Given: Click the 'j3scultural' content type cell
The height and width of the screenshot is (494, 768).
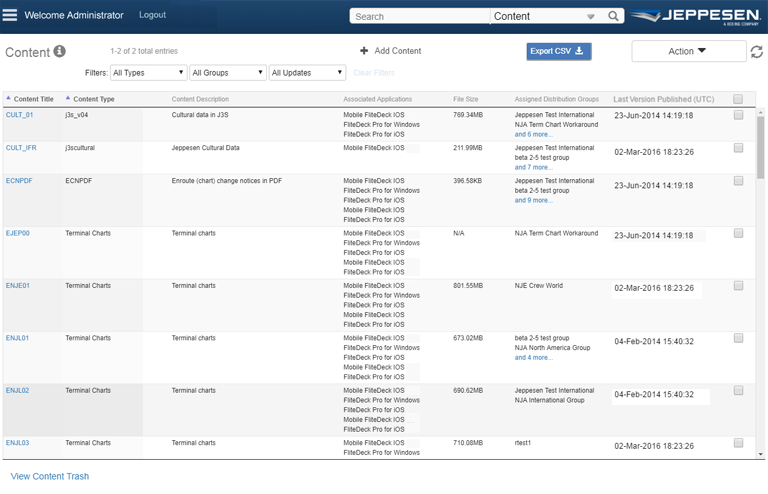Looking at the screenshot, I should coord(80,148).
